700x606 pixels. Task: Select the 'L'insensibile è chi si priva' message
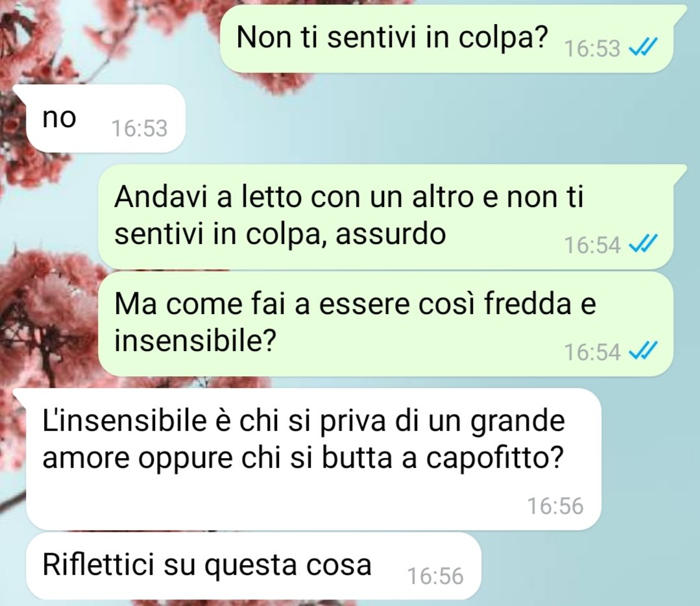click(x=313, y=459)
